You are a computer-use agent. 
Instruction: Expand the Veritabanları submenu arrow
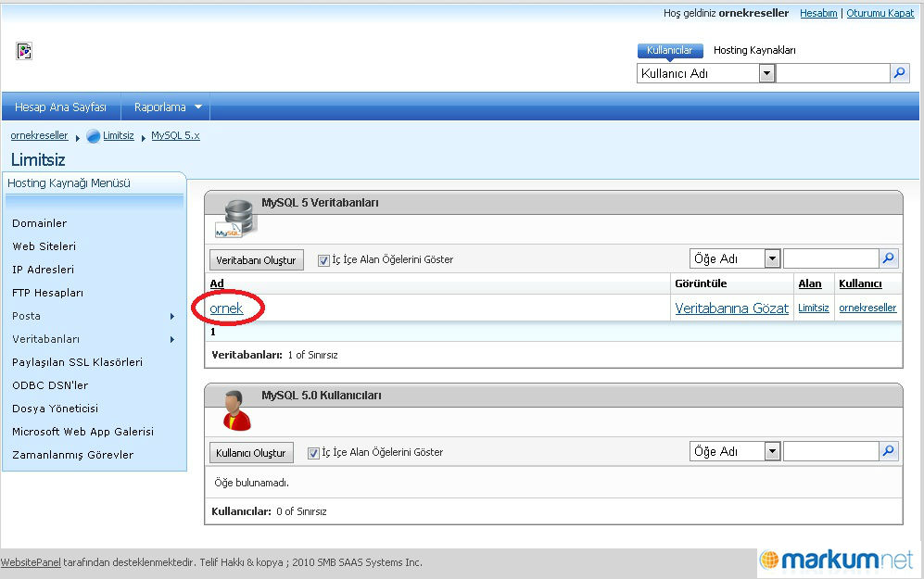(172, 339)
